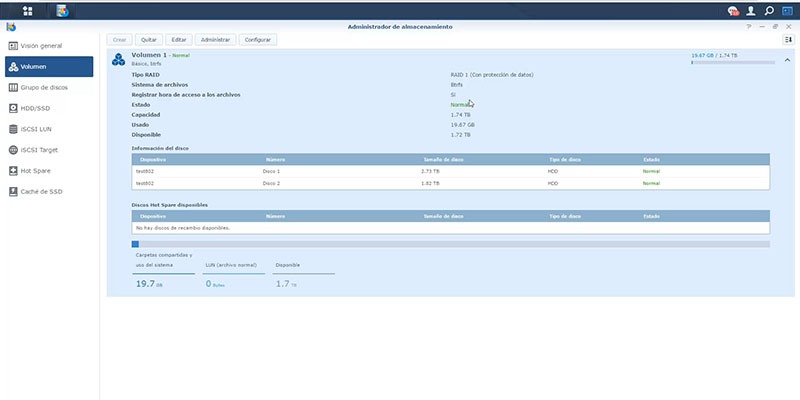Click the Storage Manager icon in the taskbar
Image resolution: width=800 pixels, height=400 pixels.
(62, 11)
